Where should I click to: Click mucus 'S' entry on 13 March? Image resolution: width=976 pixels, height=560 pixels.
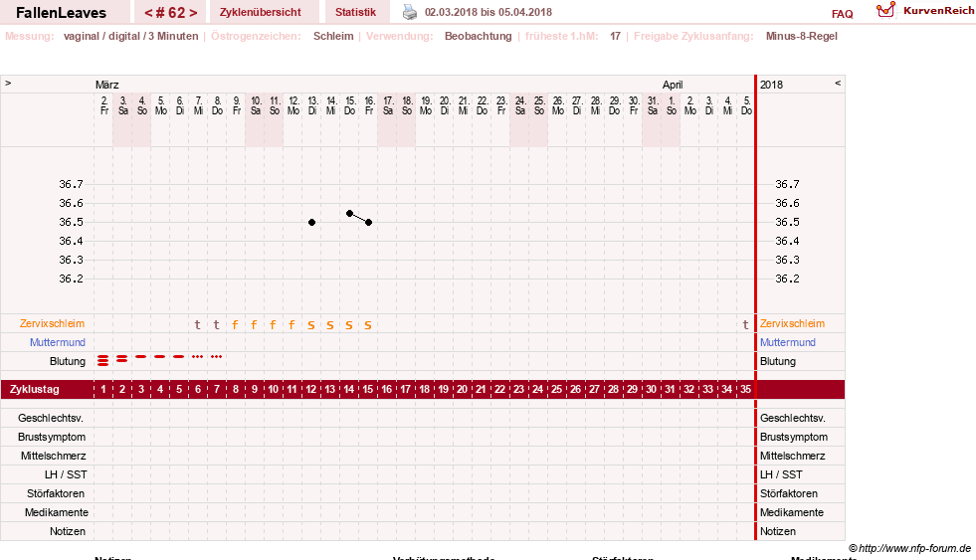(x=311, y=325)
